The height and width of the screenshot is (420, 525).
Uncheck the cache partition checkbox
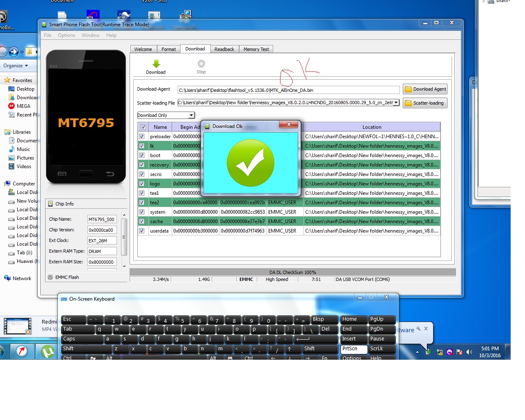point(142,221)
